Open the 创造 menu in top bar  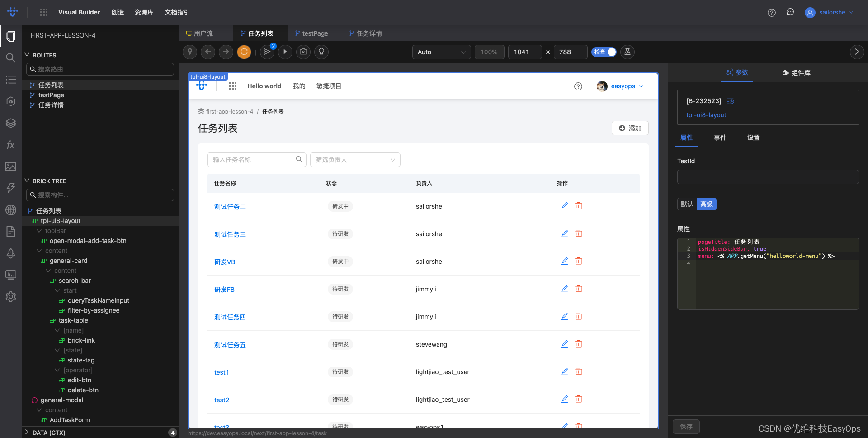coord(118,12)
